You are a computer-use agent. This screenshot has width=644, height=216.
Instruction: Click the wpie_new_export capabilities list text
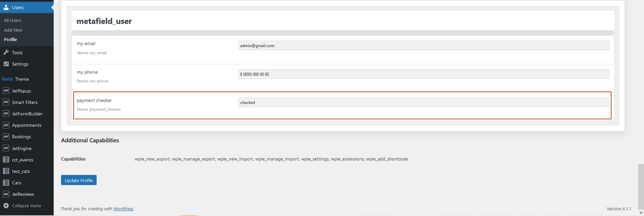click(271, 159)
